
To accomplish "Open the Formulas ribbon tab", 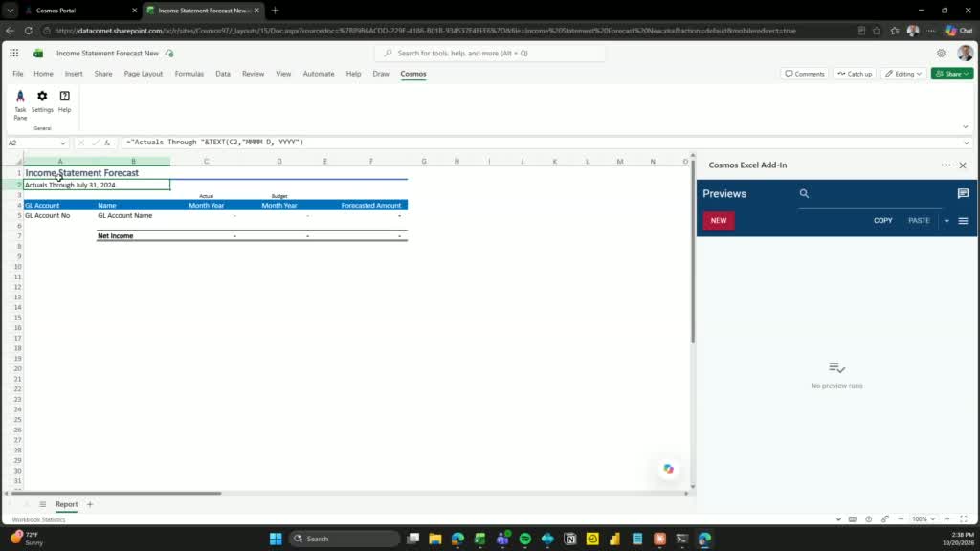I will coord(189,74).
